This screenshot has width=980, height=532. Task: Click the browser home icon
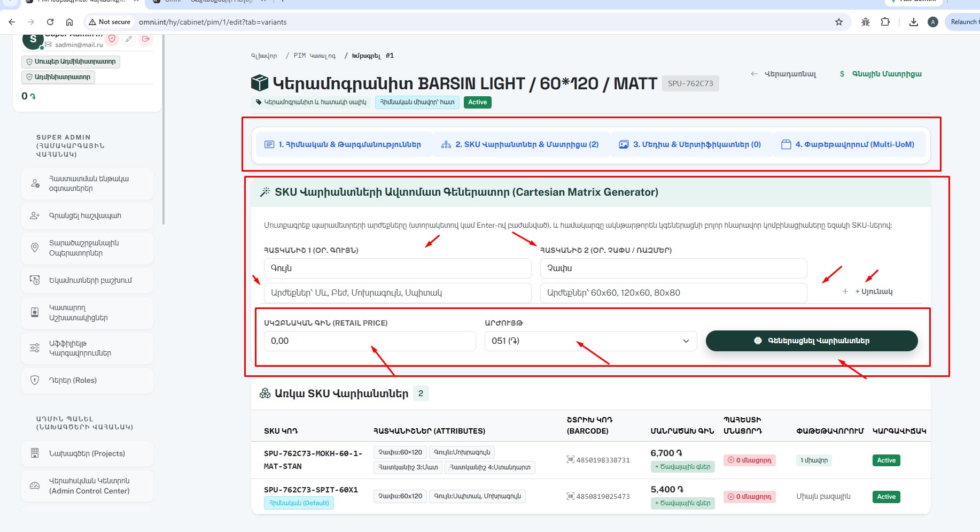pyautogui.click(x=69, y=22)
